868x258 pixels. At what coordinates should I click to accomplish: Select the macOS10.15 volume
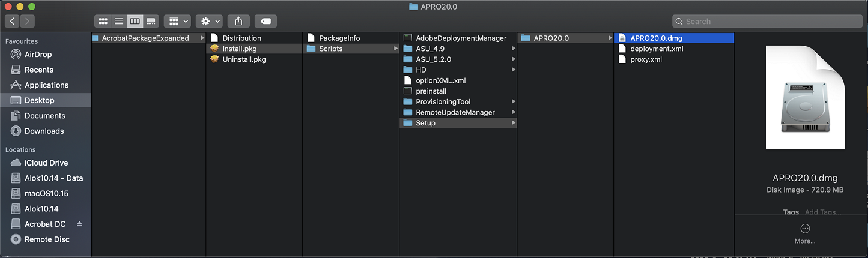click(x=46, y=193)
